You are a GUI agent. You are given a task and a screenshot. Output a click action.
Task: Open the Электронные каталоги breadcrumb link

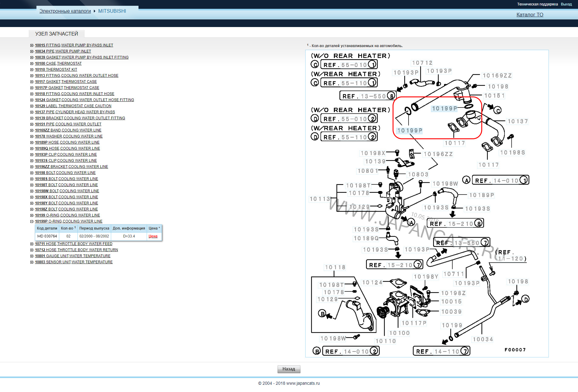[65, 11]
